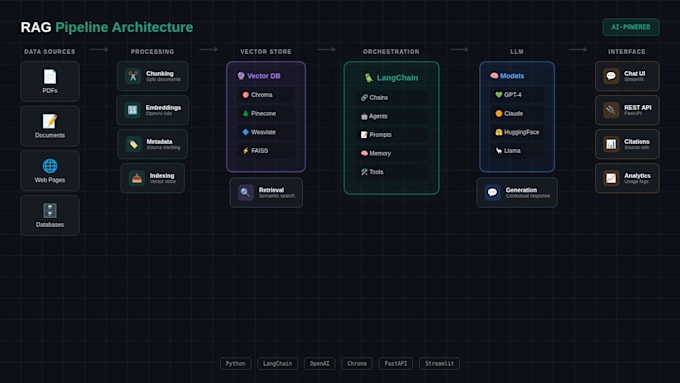Click the Analytics trend chart icon
Screen dimensions: 680x383
click(x=611, y=178)
